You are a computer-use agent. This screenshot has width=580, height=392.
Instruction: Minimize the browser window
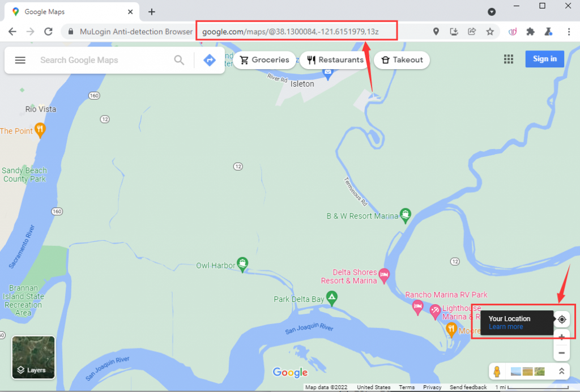point(517,6)
